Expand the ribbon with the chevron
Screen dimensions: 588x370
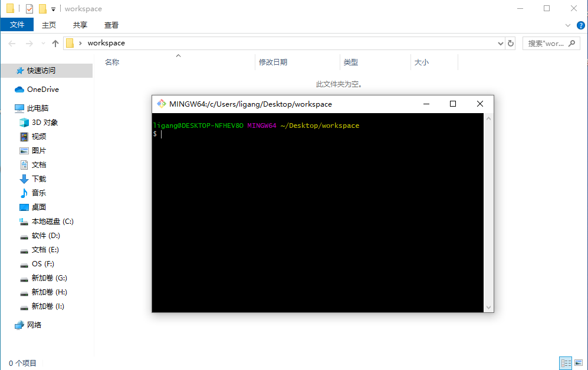tap(568, 25)
